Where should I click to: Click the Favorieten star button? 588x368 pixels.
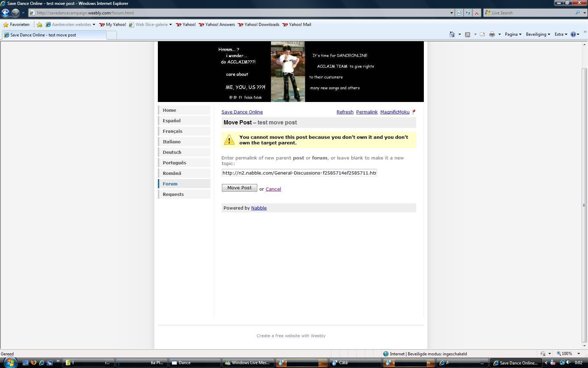(x=16, y=25)
